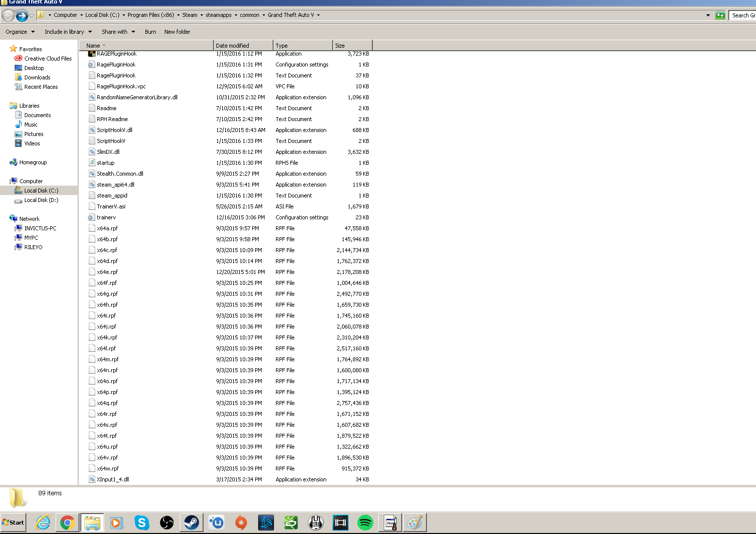Click the RAGEPluginHook application file icon
The height and width of the screenshot is (534, 756).
click(x=92, y=54)
